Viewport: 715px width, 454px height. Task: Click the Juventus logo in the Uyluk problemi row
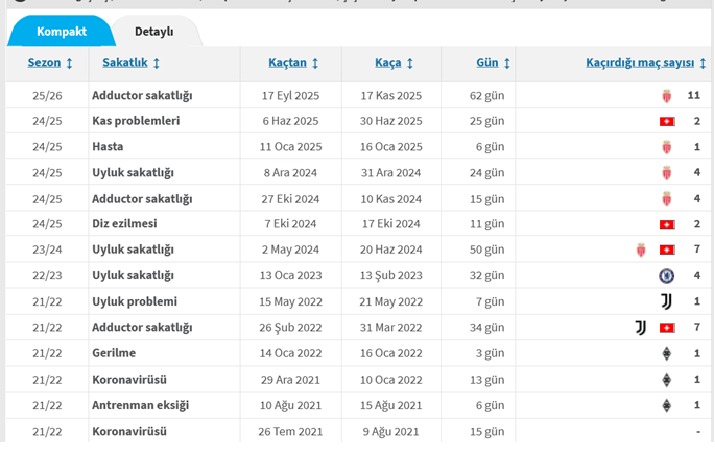pyautogui.click(x=667, y=301)
